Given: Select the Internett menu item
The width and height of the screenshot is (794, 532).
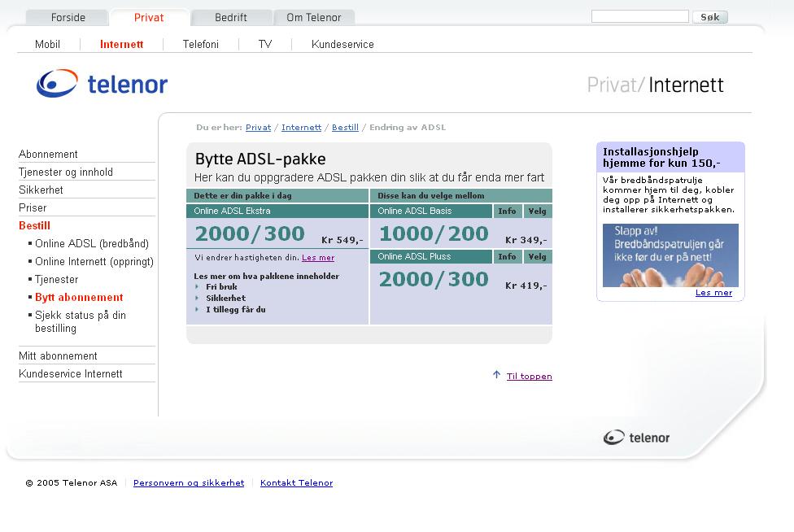Looking at the screenshot, I should [121, 44].
